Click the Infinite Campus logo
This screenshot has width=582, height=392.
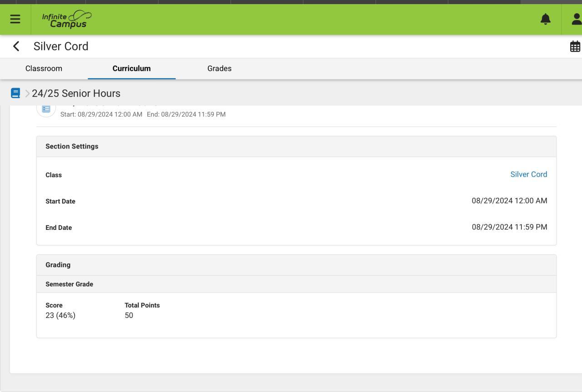[x=66, y=19]
